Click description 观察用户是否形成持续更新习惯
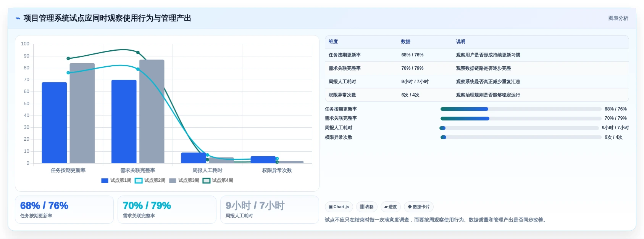Image resolution: width=644 pixels, height=239 pixels. pyautogui.click(x=488, y=55)
